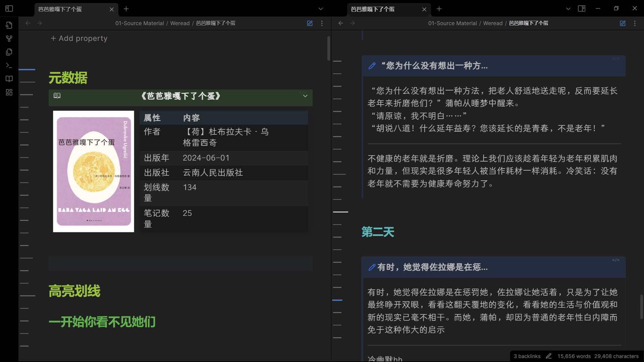Open new tab in left tab group
The image size is (644, 362).
point(126,9)
